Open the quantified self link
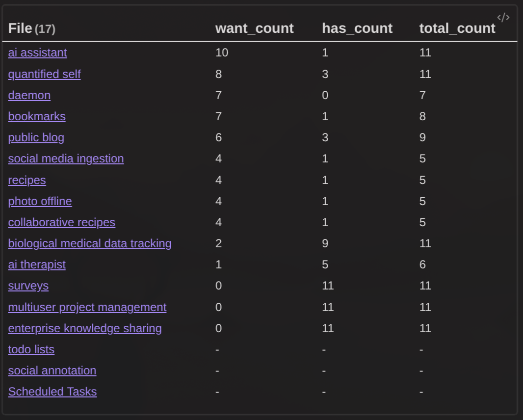Viewport: 523px width, 420px height. point(44,74)
